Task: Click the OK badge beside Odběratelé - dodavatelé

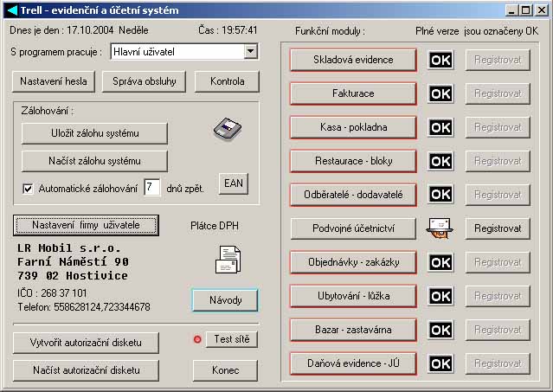Action: [x=440, y=195]
